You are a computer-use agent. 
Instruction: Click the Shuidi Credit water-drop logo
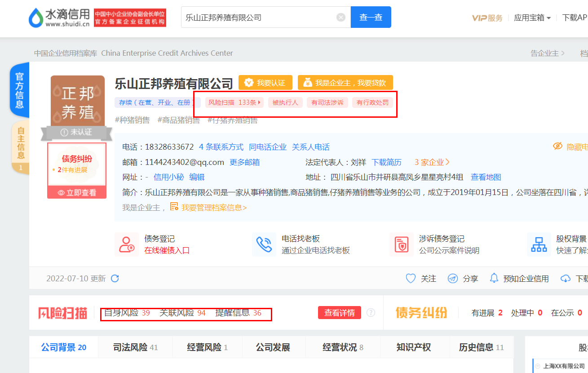pos(35,18)
